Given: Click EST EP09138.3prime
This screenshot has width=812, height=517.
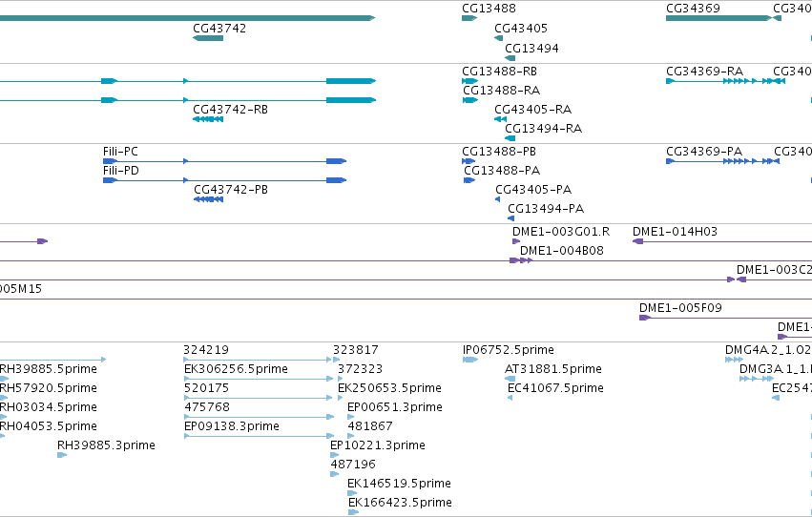Looking at the screenshot, I should (x=259, y=436).
